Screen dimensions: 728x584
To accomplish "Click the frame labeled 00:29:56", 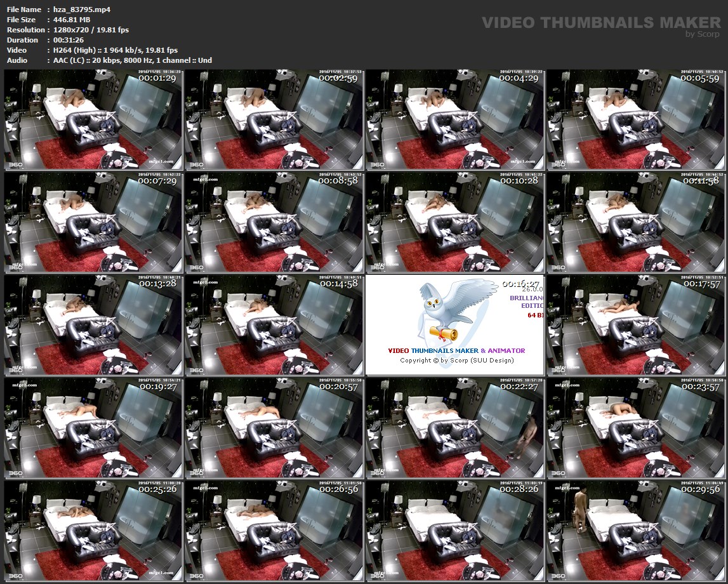I will click(x=635, y=531).
